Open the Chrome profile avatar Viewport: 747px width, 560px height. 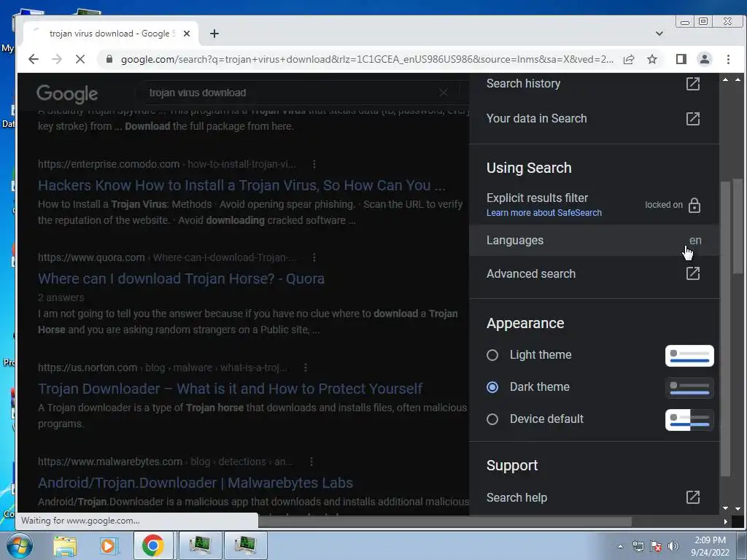704,59
